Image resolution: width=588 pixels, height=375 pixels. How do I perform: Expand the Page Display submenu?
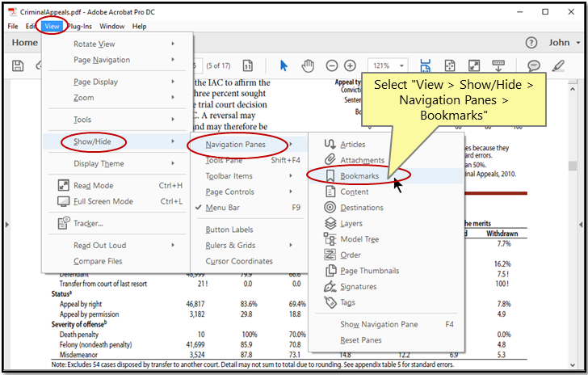pos(117,82)
